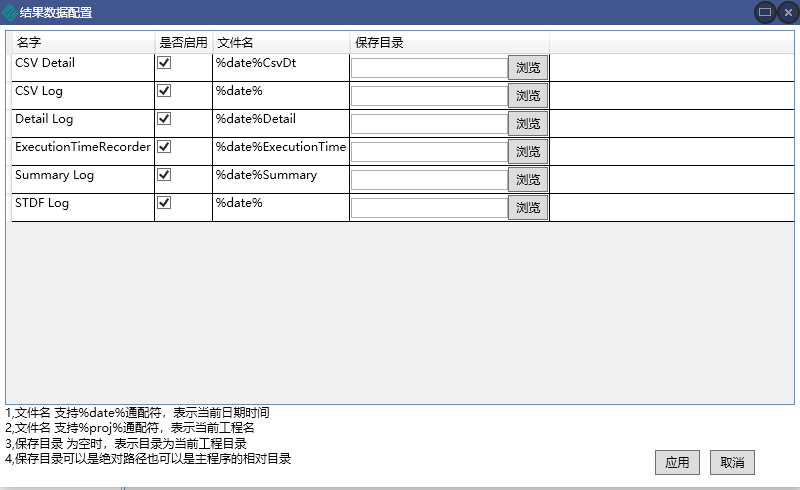Select the CSV Log name cell

coord(83,95)
